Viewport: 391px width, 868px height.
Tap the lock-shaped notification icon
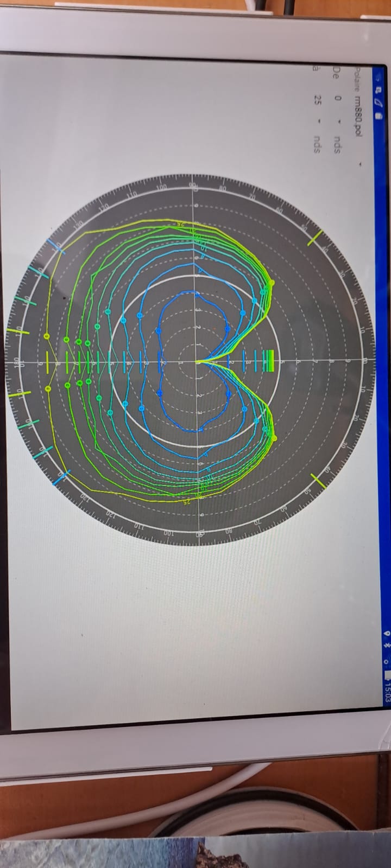point(379,115)
